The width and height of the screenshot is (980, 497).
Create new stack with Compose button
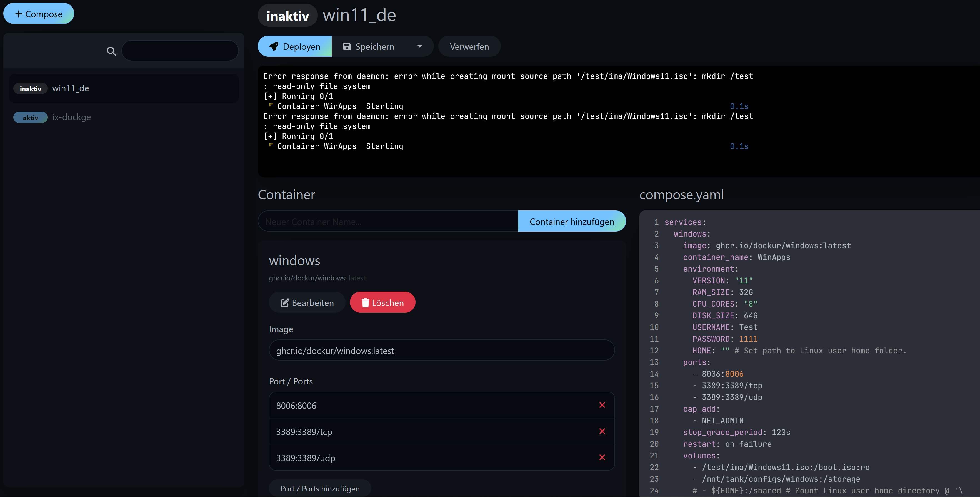click(x=38, y=14)
